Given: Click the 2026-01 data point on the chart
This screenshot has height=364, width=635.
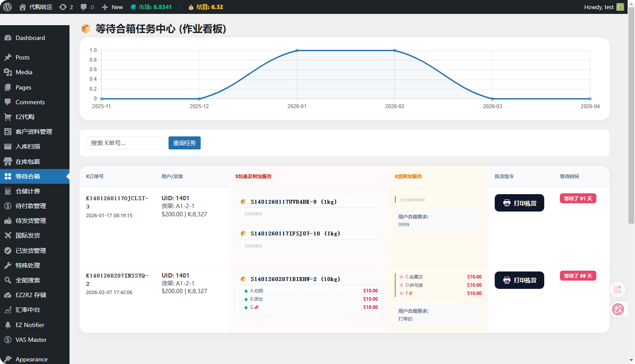Looking at the screenshot, I should (x=297, y=50).
